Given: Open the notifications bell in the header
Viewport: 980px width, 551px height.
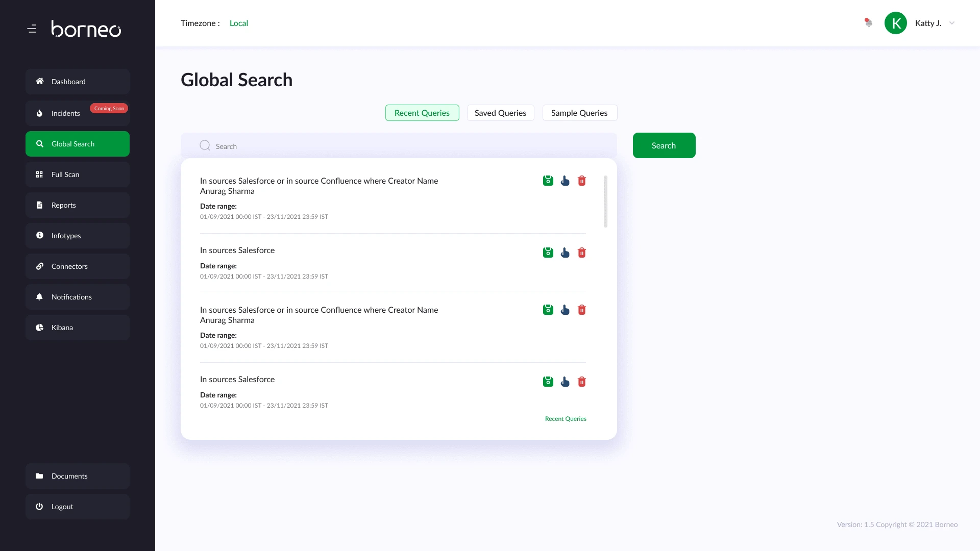Looking at the screenshot, I should (868, 23).
